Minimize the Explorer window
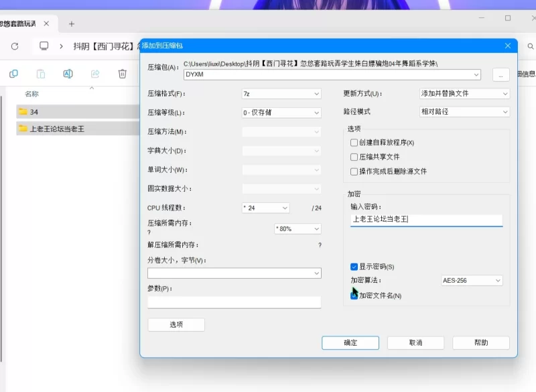536x392 pixels. [x=482, y=18]
